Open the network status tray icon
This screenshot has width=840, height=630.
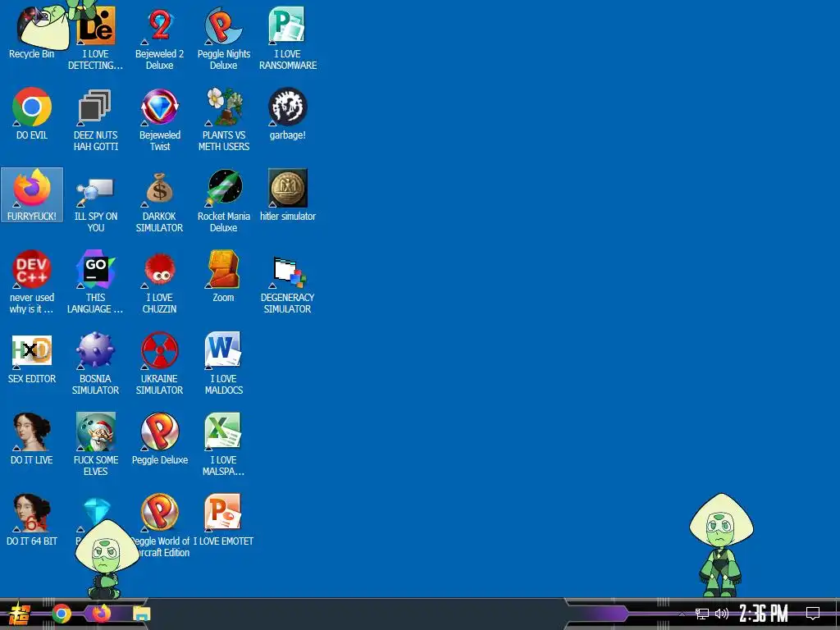click(x=702, y=614)
